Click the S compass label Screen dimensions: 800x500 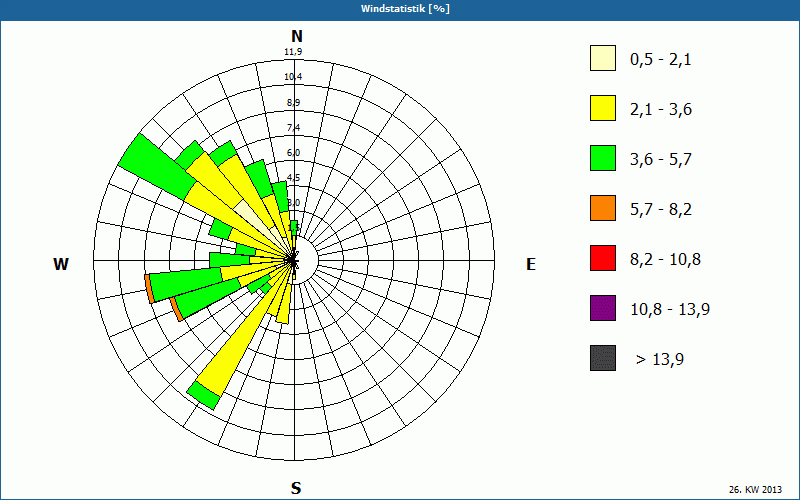pyautogui.click(x=296, y=489)
